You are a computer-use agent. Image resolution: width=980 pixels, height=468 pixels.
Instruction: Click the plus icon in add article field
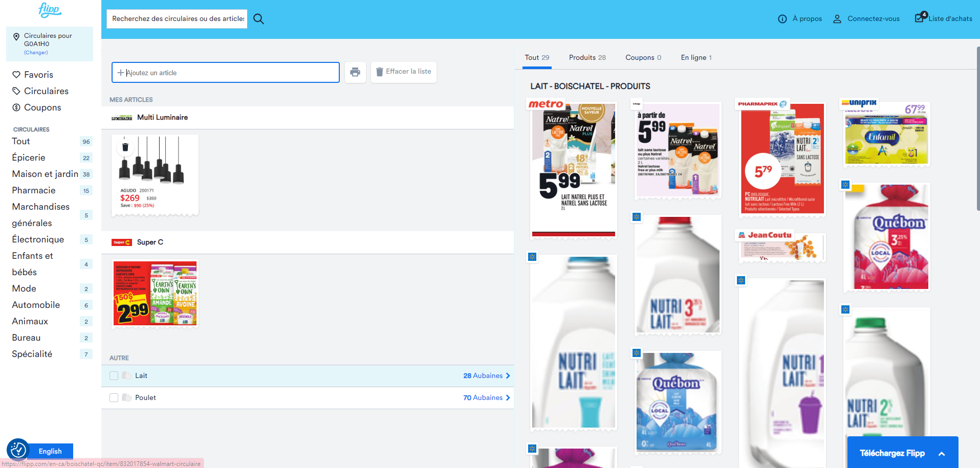(121, 73)
